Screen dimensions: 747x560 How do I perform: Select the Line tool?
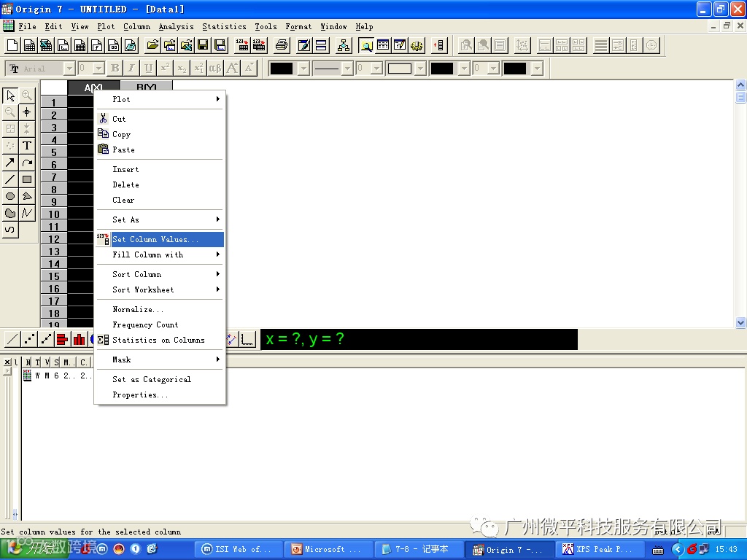(x=10, y=179)
